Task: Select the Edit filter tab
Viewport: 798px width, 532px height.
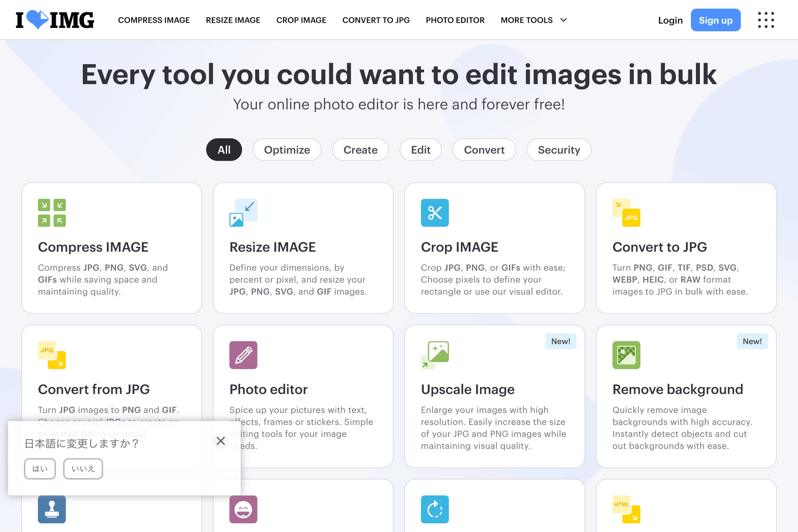Action: [421, 150]
